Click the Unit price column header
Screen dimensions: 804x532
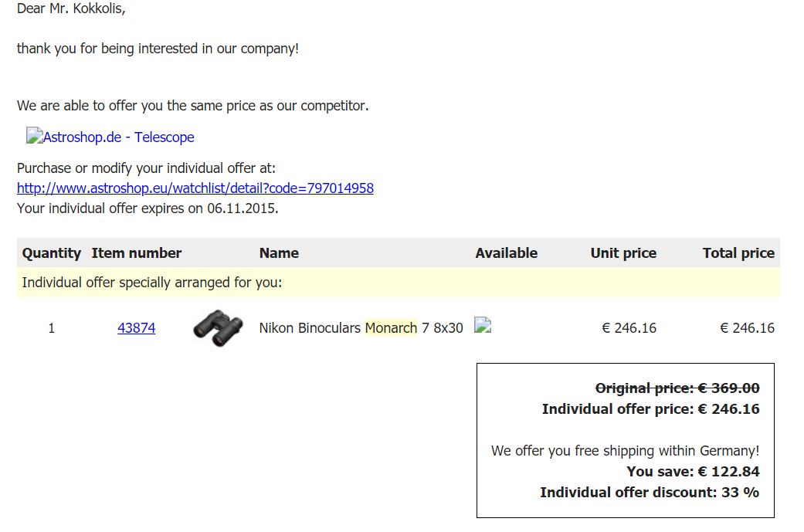tap(623, 252)
